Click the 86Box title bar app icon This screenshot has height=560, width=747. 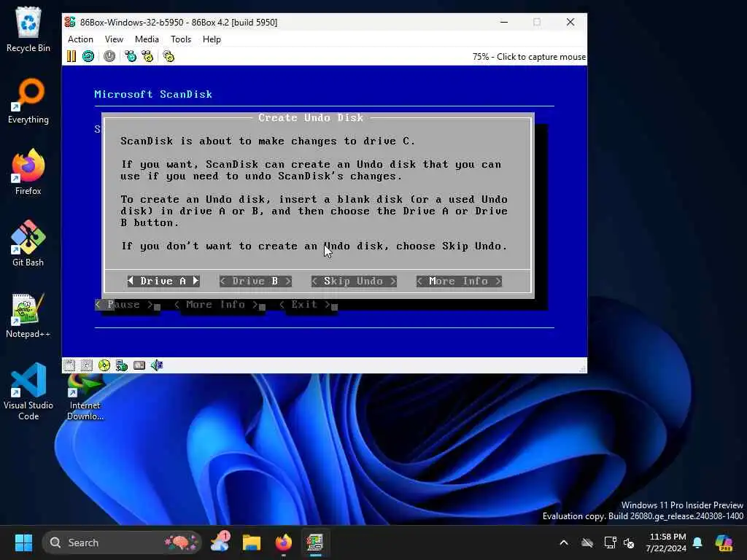click(70, 22)
